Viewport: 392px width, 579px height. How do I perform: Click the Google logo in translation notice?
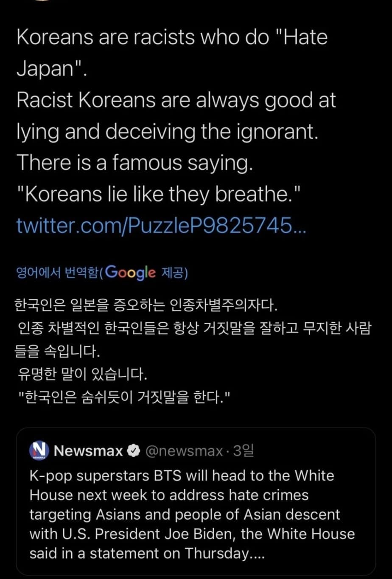point(130,272)
